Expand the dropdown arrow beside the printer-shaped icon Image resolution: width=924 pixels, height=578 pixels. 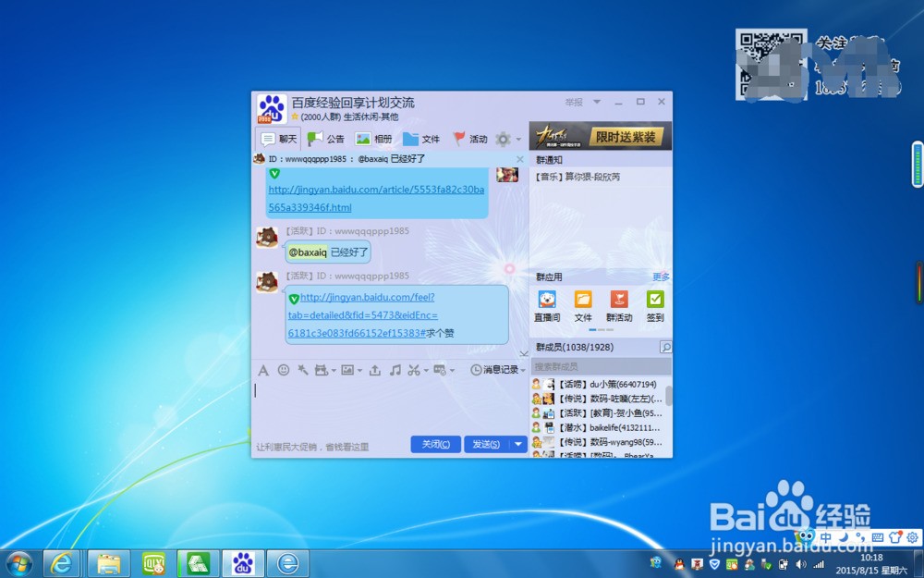pyautogui.click(x=334, y=371)
